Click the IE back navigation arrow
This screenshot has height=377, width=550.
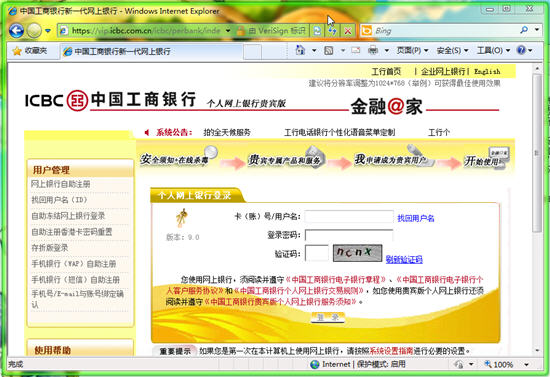coord(16,31)
